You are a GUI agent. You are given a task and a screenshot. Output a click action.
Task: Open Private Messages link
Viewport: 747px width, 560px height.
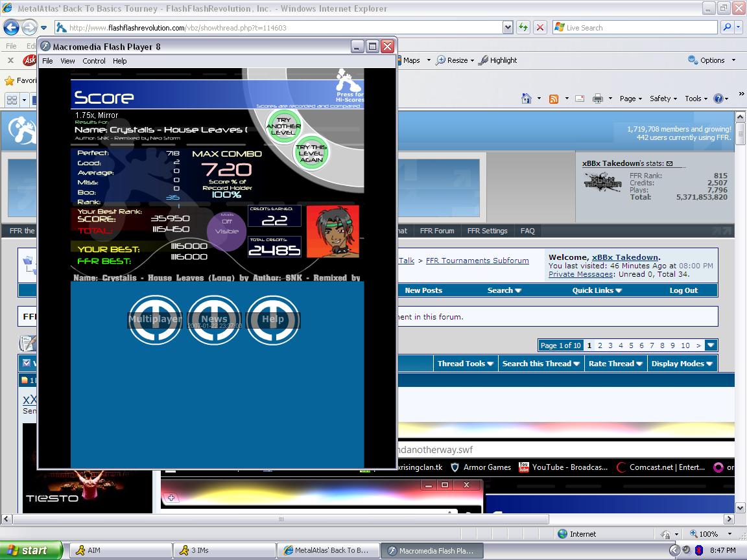(x=581, y=274)
